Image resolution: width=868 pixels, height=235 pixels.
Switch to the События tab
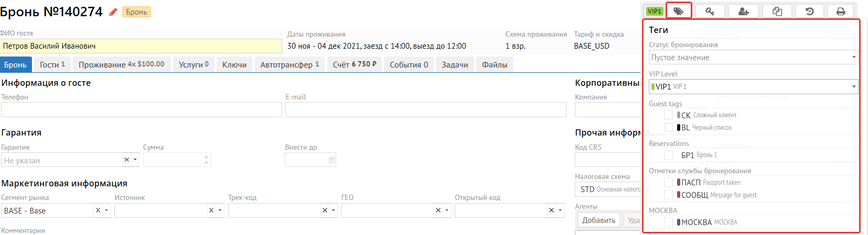(x=409, y=64)
